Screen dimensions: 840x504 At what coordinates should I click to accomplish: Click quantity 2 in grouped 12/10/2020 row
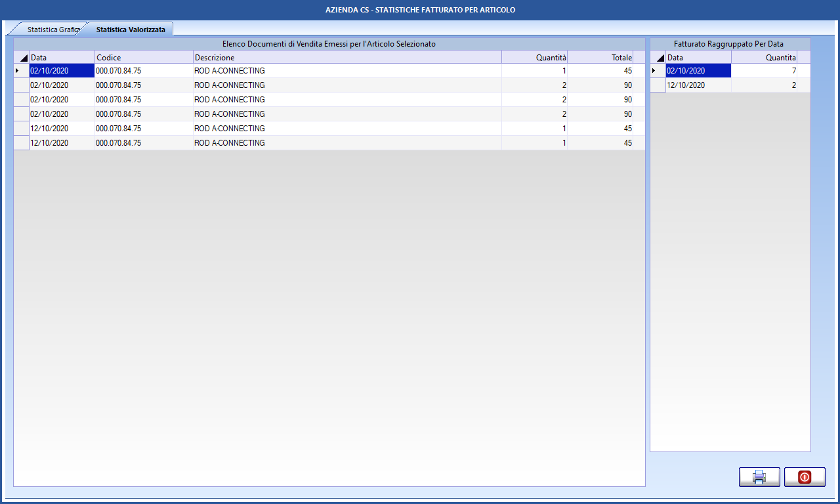click(764, 85)
